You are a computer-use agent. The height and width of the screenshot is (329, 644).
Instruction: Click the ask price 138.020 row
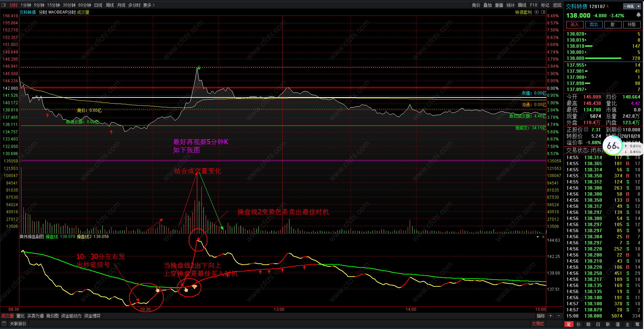click(603, 34)
